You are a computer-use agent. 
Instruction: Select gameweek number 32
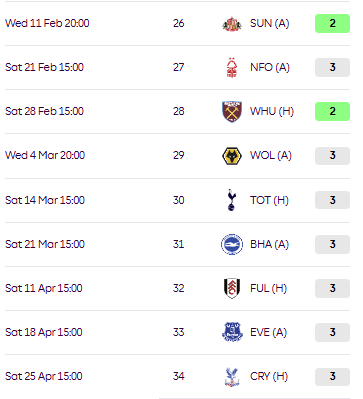coord(178,288)
